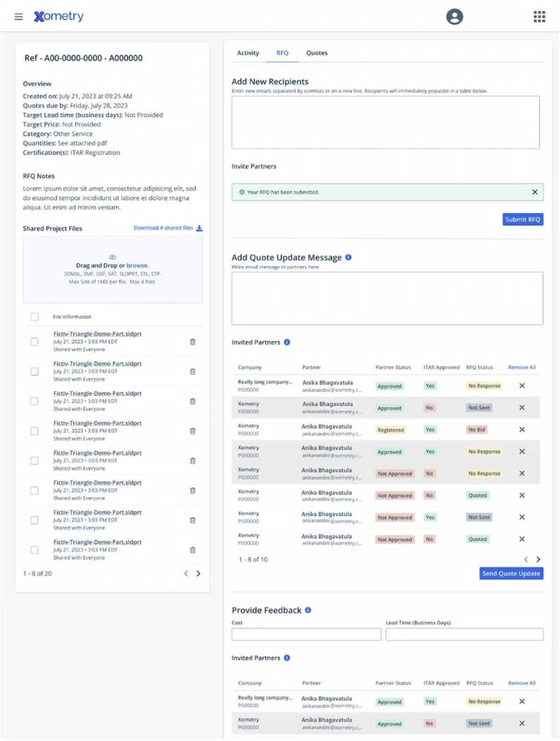Select the last file's checkbox in list
Image resolution: width=560 pixels, height=741 pixels.
coord(34,550)
